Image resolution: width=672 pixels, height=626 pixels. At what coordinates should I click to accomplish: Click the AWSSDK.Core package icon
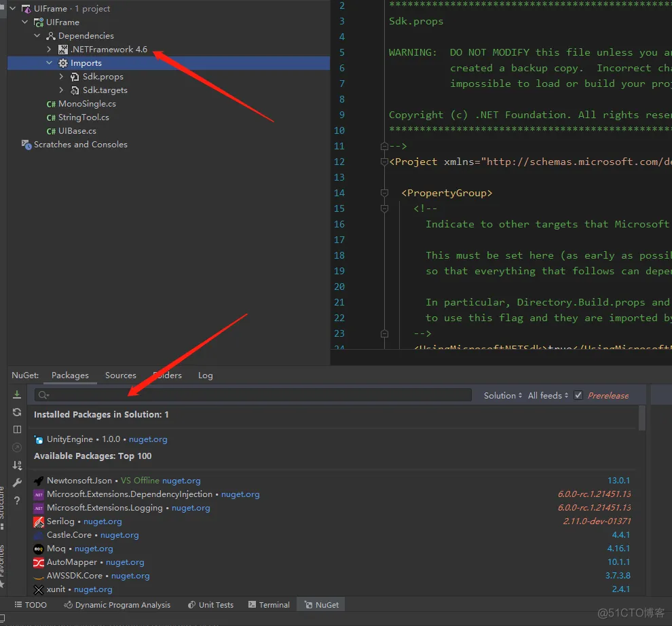point(39,576)
